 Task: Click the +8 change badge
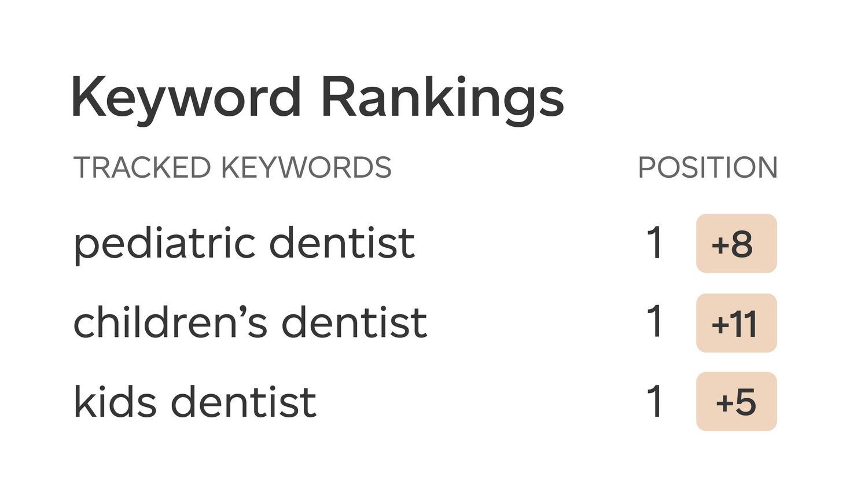[x=736, y=244]
